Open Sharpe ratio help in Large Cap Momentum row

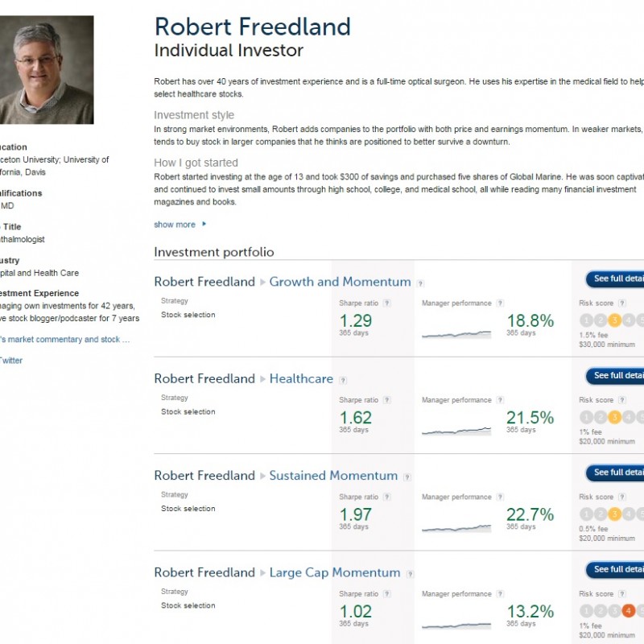tap(386, 594)
